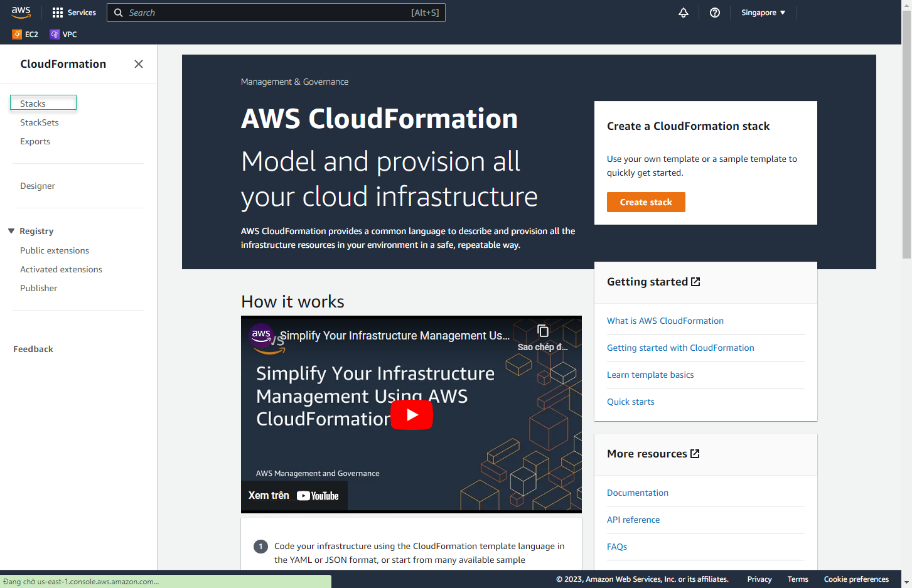Click the copy link icon on video
912x588 pixels.
pyautogui.click(x=543, y=331)
